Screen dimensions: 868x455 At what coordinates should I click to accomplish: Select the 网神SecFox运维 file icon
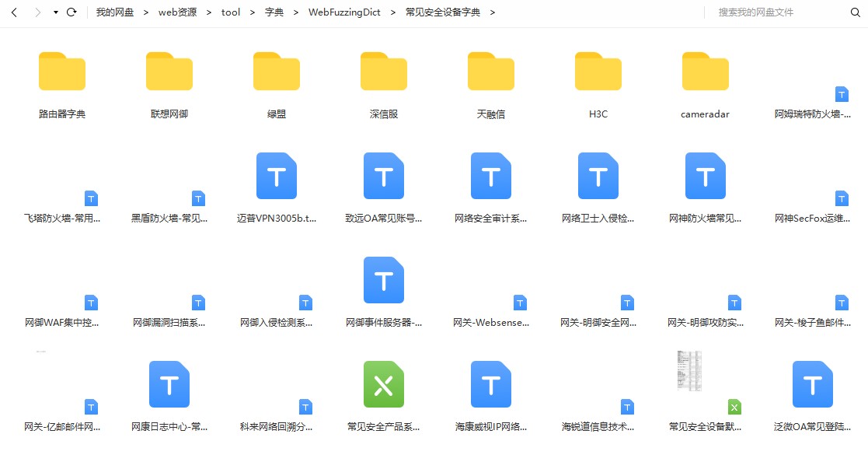(842, 198)
